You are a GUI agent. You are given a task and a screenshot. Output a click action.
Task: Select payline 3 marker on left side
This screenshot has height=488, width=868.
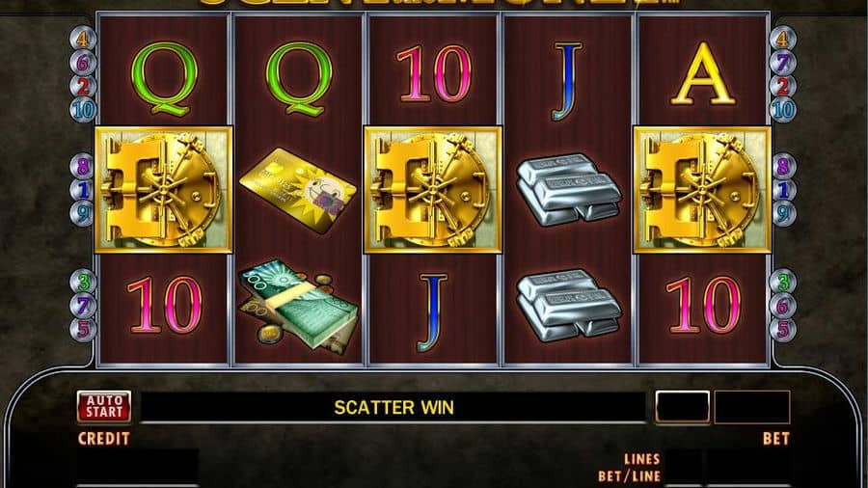pyautogui.click(x=83, y=282)
